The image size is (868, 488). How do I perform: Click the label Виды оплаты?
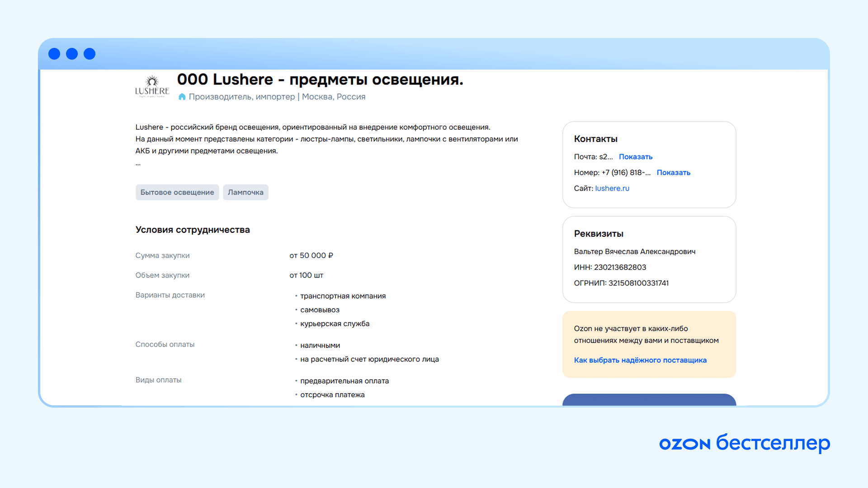pyautogui.click(x=159, y=380)
